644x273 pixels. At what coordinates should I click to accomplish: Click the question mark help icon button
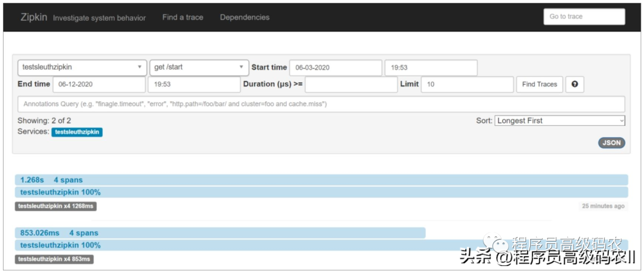(x=575, y=84)
